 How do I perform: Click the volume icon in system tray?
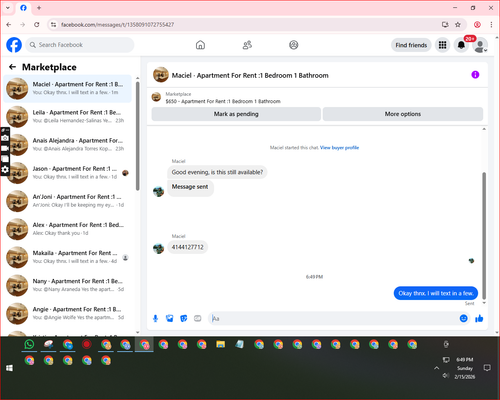coord(445,376)
